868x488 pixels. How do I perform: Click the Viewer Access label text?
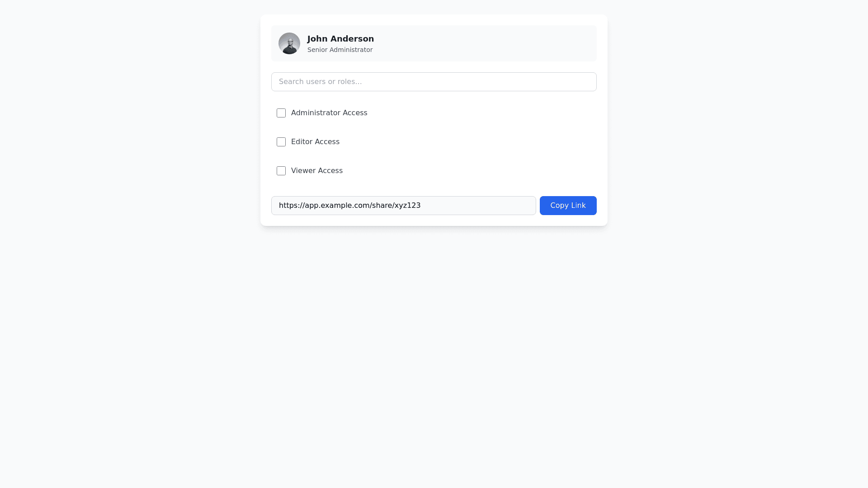[x=316, y=171]
